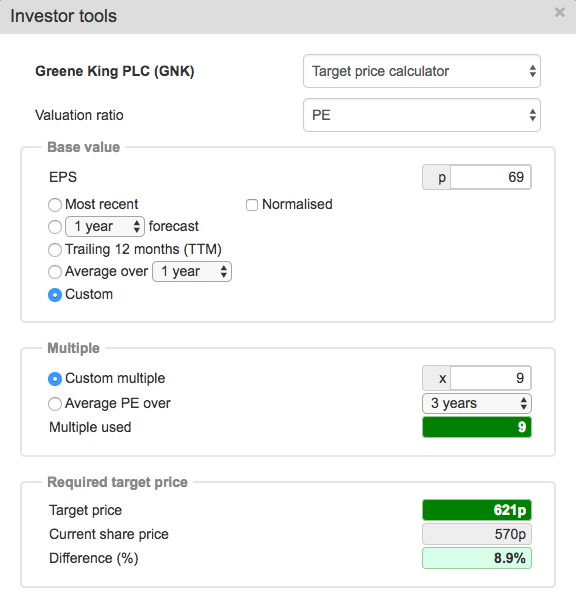
Task: Close the Investor tools dialog
Action: [560, 13]
